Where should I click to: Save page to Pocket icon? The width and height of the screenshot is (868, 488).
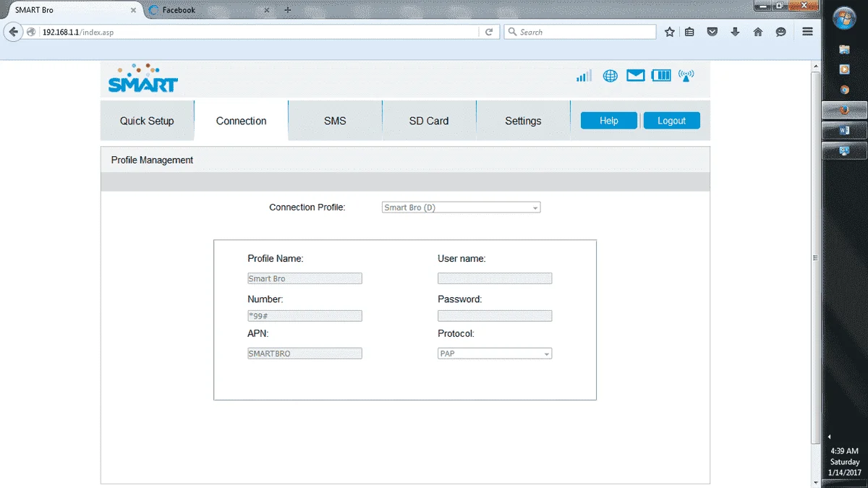click(x=712, y=32)
